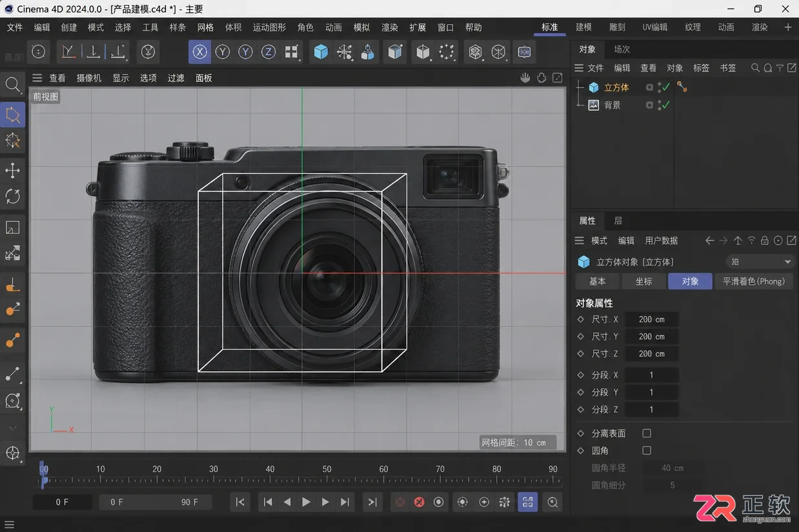The height and width of the screenshot is (532, 799).
Task: Click the viewport pan hand icon
Action: [x=525, y=78]
